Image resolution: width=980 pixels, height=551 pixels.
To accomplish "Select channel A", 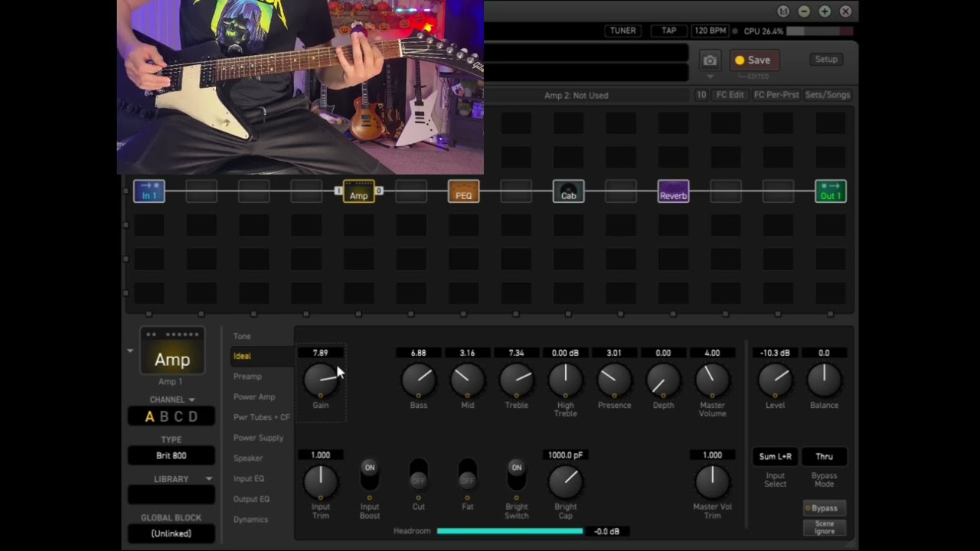I will pyautogui.click(x=149, y=417).
